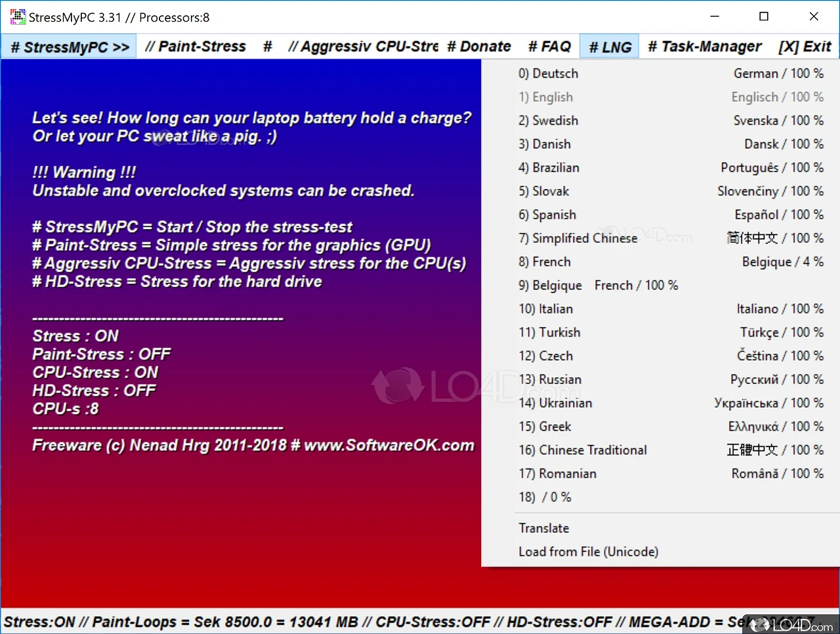Close the # LNG language menu
The width and height of the screenshot is (840, 634).
(x=610, y=47)
